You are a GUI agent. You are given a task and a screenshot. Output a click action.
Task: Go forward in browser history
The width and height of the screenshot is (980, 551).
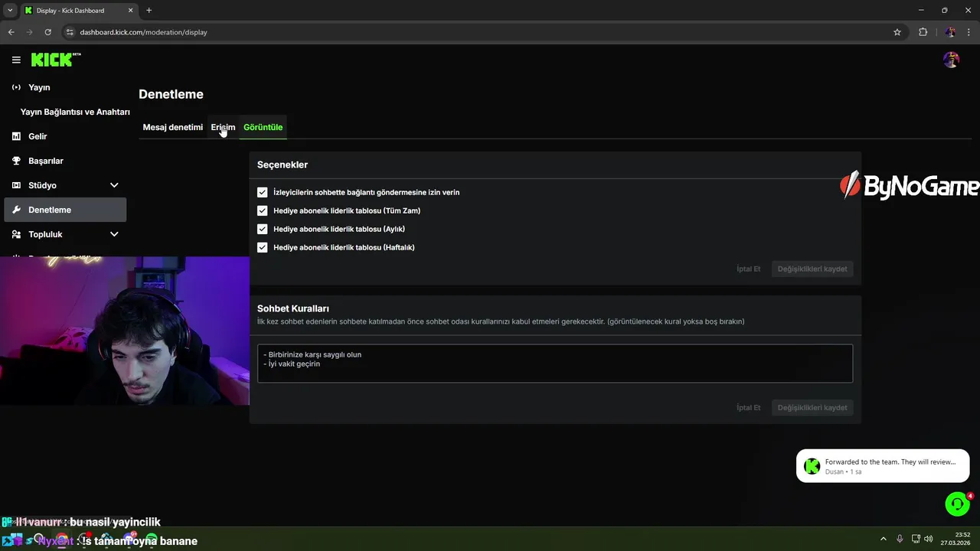tap(29, 32)
